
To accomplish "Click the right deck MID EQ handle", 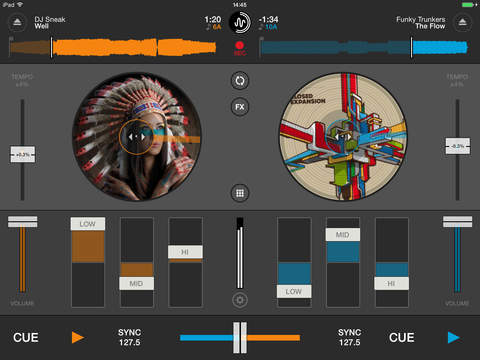I will tap(343, 235).
